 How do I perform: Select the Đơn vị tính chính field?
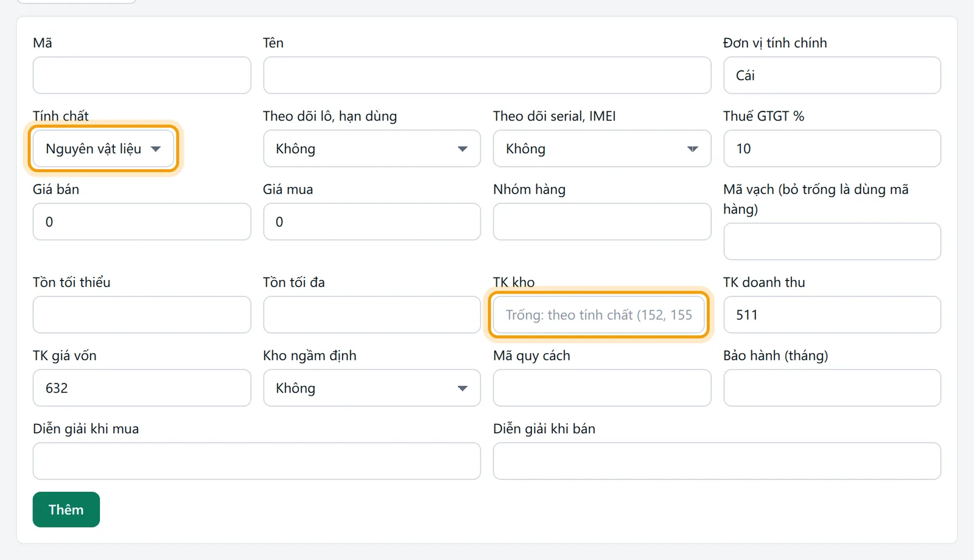click(x=832, y=75)
